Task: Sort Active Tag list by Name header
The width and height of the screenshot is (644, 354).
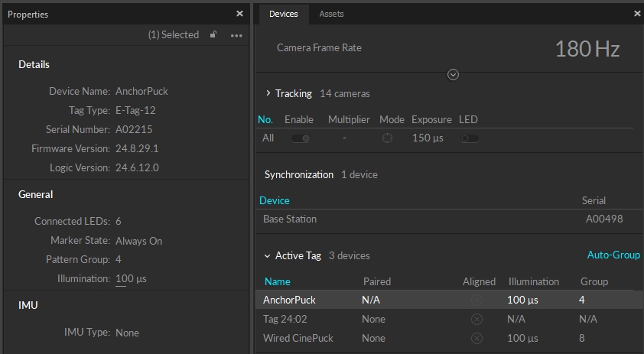Action: pos(277,281)
